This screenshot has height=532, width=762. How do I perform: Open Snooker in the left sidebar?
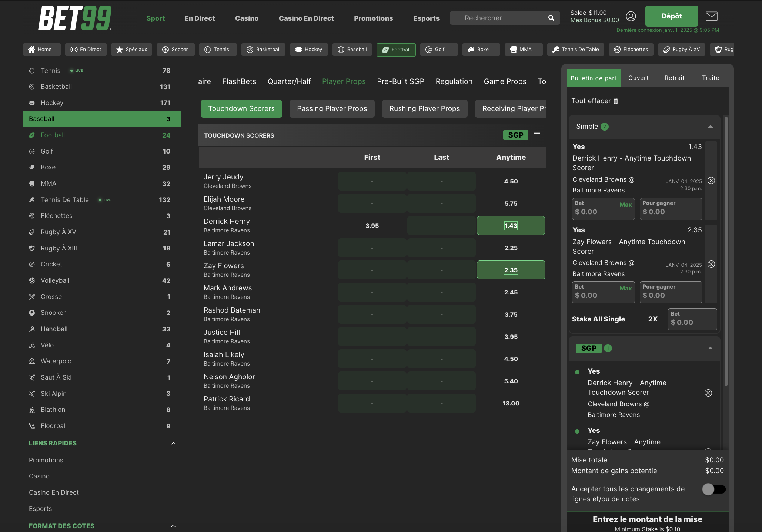pos(102,313)
